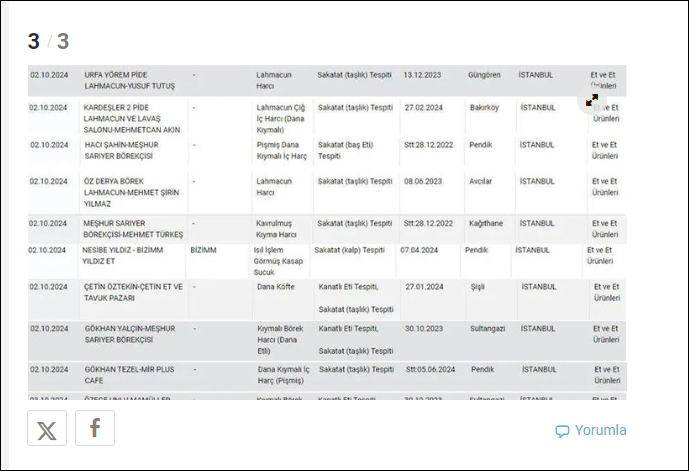Click 'NESİBE YILDIZ - BİZİMM YILDIZ ET' cell
The height and width of the screenshot is (471, 689).
[x=123, y=255]
